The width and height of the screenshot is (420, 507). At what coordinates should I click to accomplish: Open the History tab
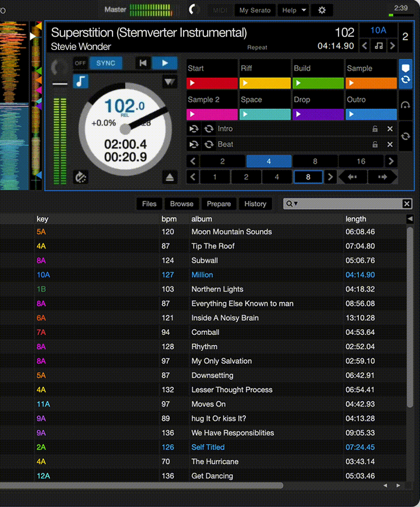click(256, 204)
